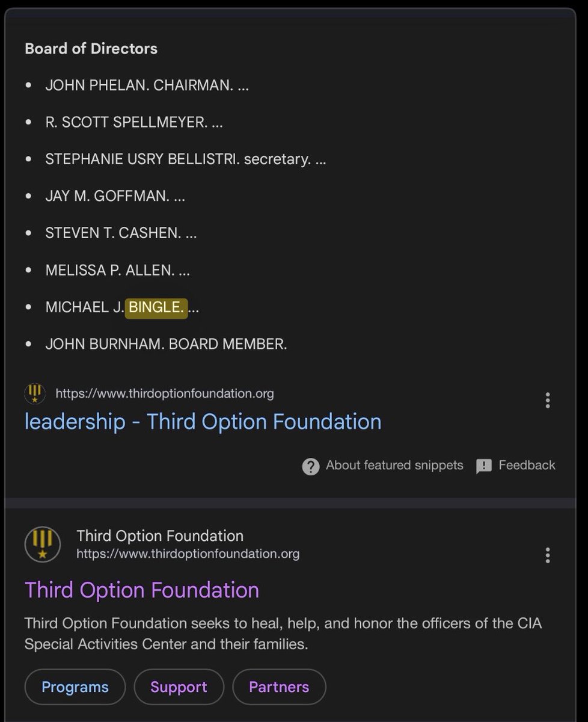
Task: Select the Partners sitelink chip
Action: pyautogui.click(x=279, y=687)
